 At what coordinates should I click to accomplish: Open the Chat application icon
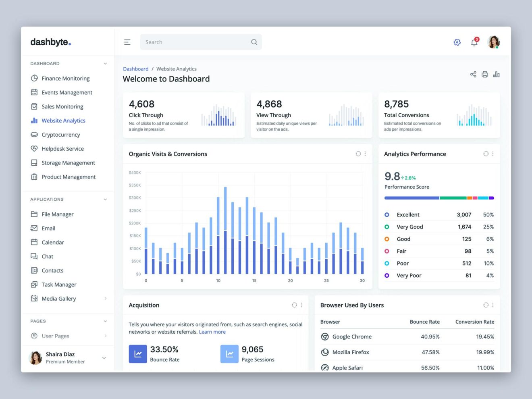[34, 256]
